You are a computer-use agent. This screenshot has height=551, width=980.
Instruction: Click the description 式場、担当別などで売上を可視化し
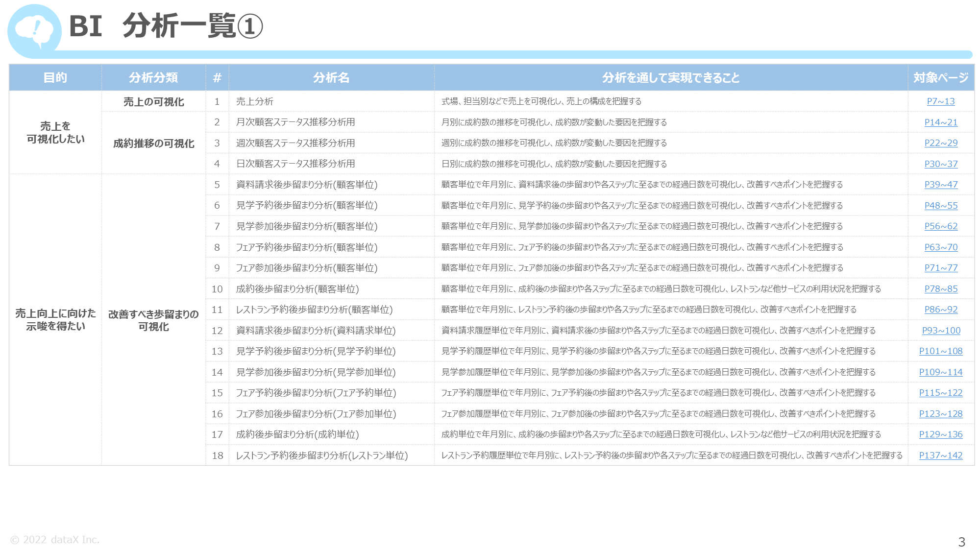541,101
